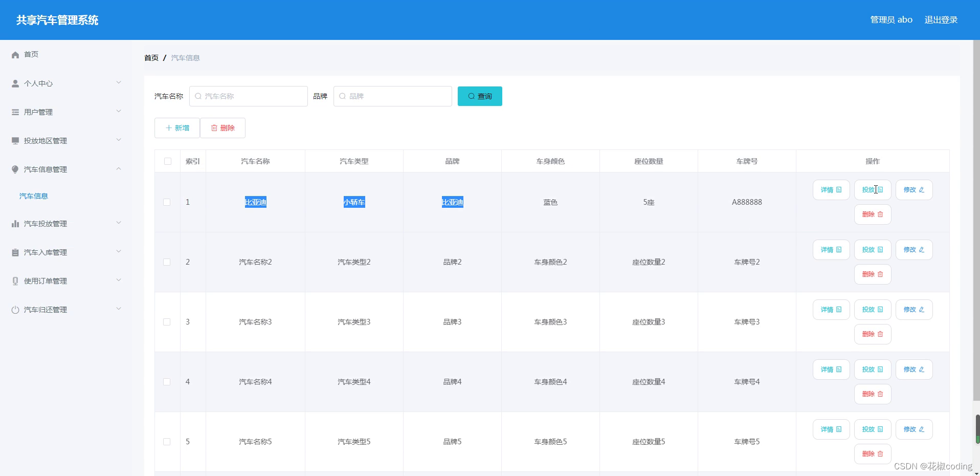980x476 pixels.
Task: Open the 个人中心 sidebar menu
Action: tap(66, 83)
